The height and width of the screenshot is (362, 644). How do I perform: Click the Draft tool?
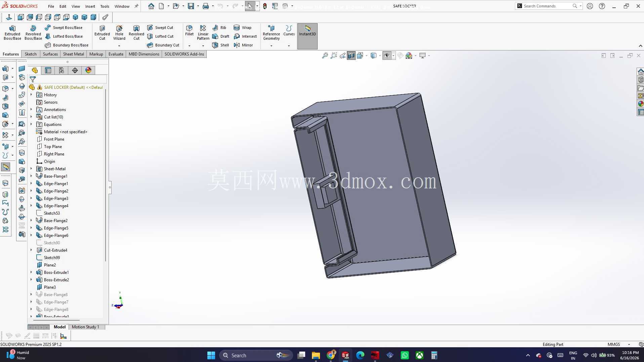(x=221, y=36)
